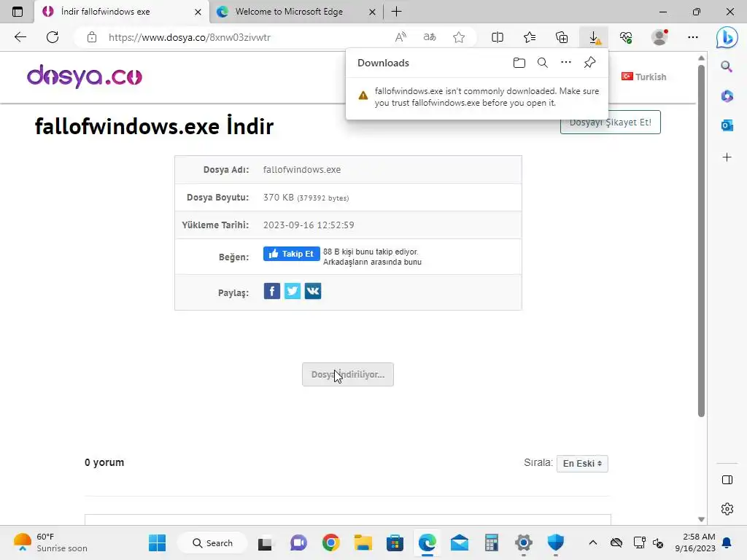The height and width of the screenshot is (560, 747).
Task: Share file on Twitter
Action: (x=293, y=291)
